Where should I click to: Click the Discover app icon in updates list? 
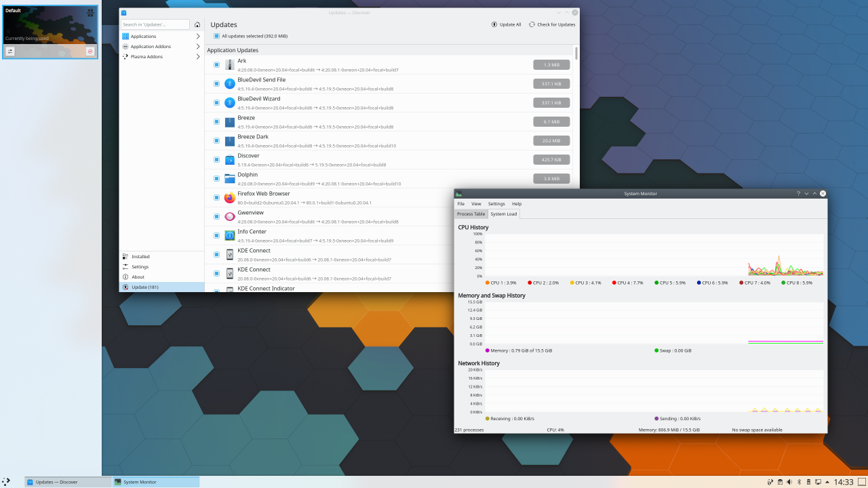(x=230, y=160)
